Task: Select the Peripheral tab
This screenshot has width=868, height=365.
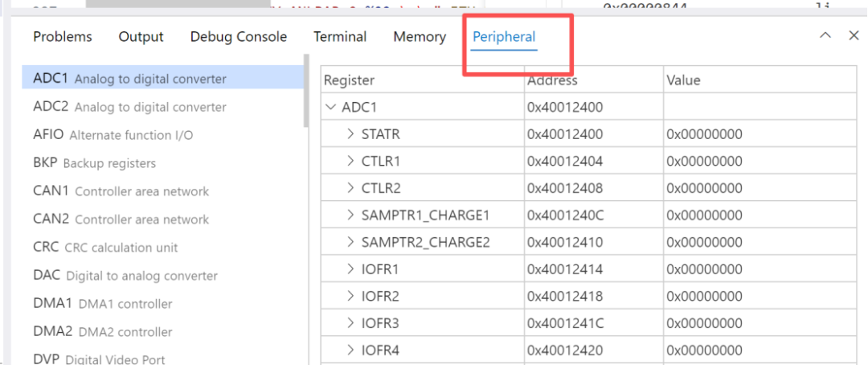Action: [x=504, y=37]
